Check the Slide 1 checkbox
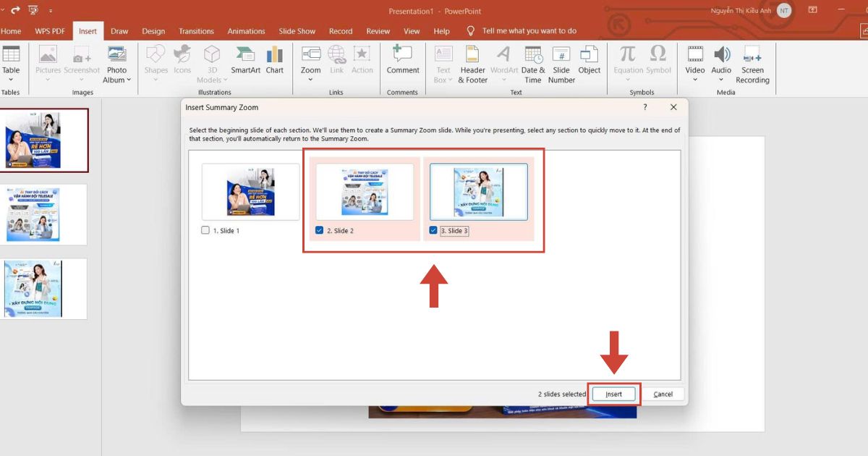The height and width of the screenshot is (456, 868). [x=205, y=230]
